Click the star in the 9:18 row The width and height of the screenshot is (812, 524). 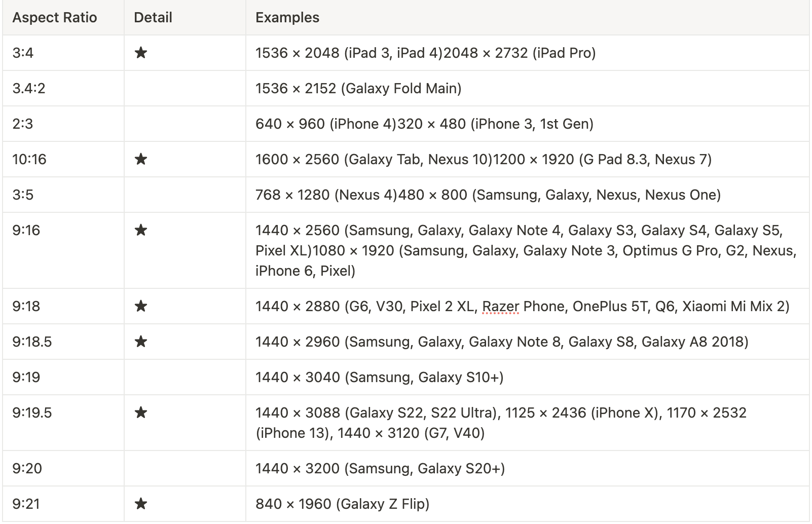141,306
